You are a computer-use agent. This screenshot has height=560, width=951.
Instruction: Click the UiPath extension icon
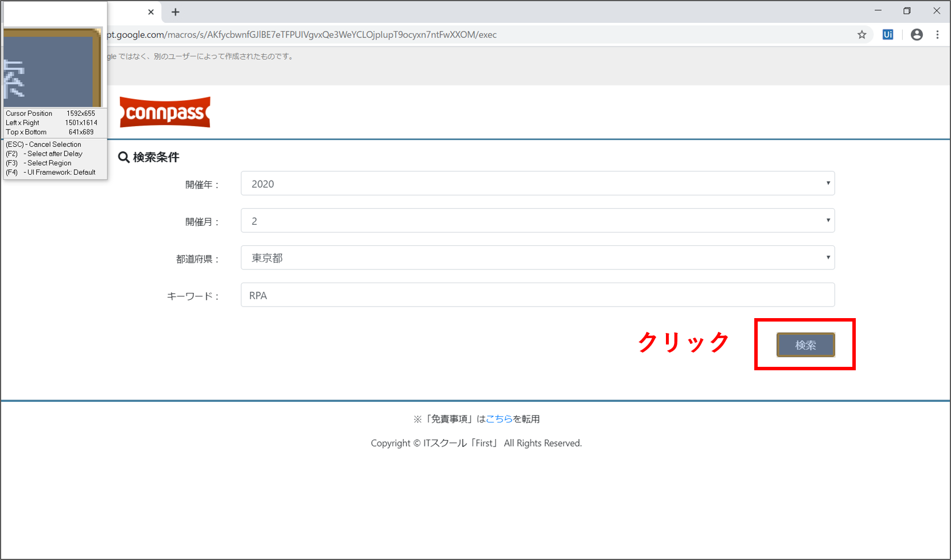887,35
